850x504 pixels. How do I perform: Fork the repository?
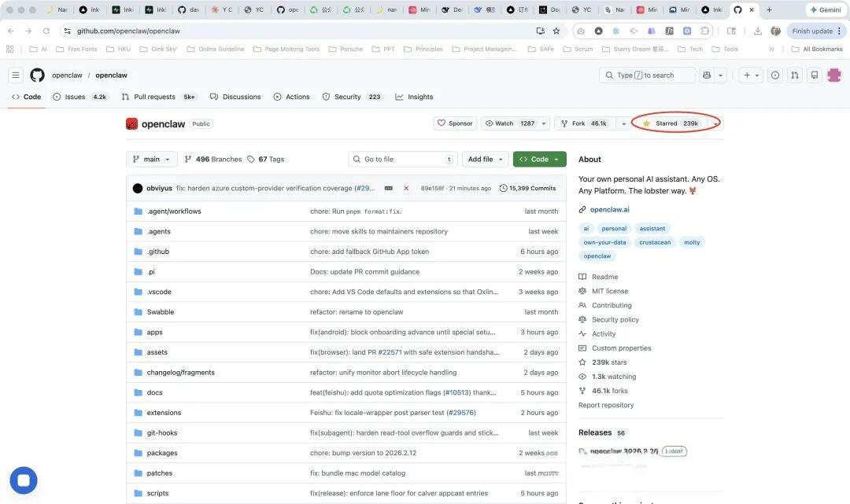(x=584, y=123)
